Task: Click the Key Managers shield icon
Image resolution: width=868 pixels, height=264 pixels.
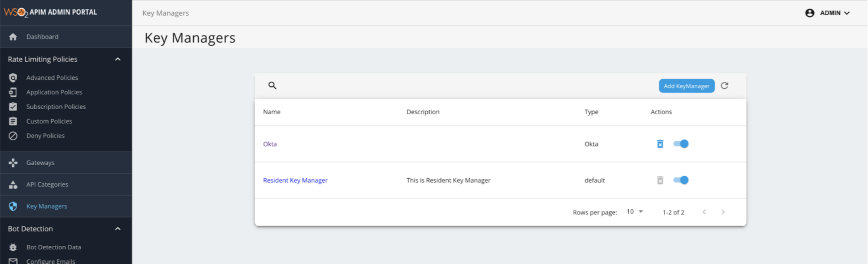Action: 13,206
